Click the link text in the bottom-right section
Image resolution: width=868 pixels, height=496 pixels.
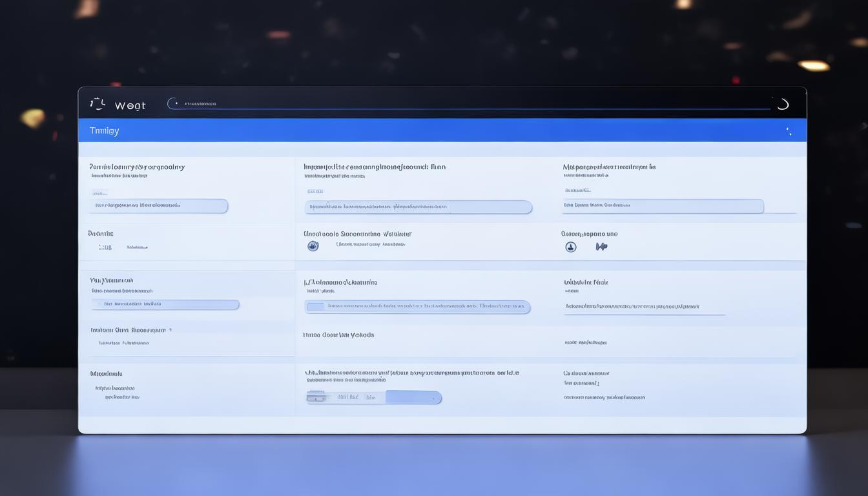click(604, 397)
